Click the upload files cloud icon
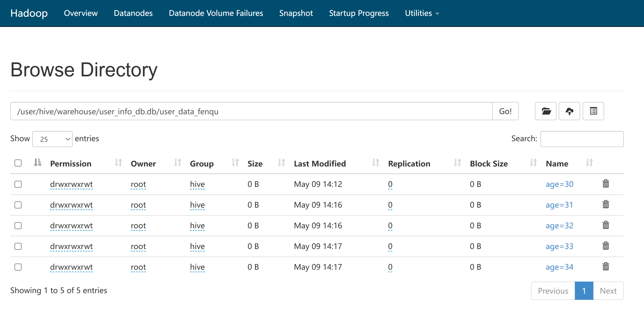Viewport: 644px width, 309px height. pos(569,111)
